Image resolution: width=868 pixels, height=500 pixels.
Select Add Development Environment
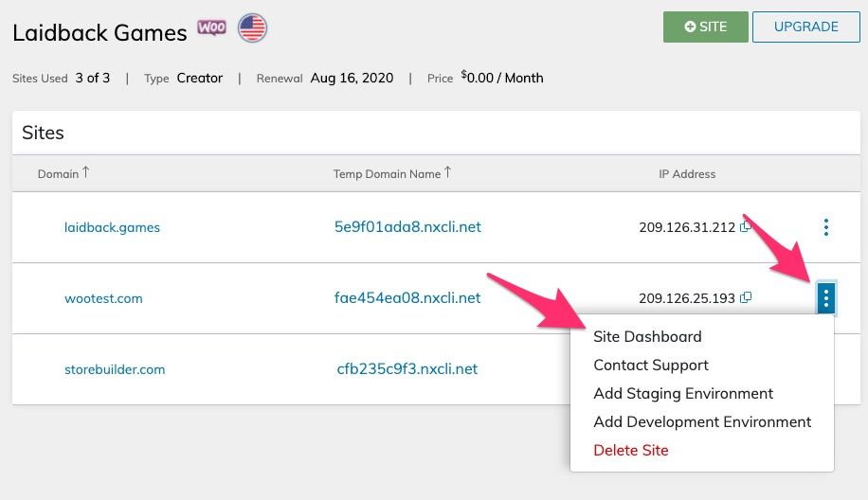[702, 422]
